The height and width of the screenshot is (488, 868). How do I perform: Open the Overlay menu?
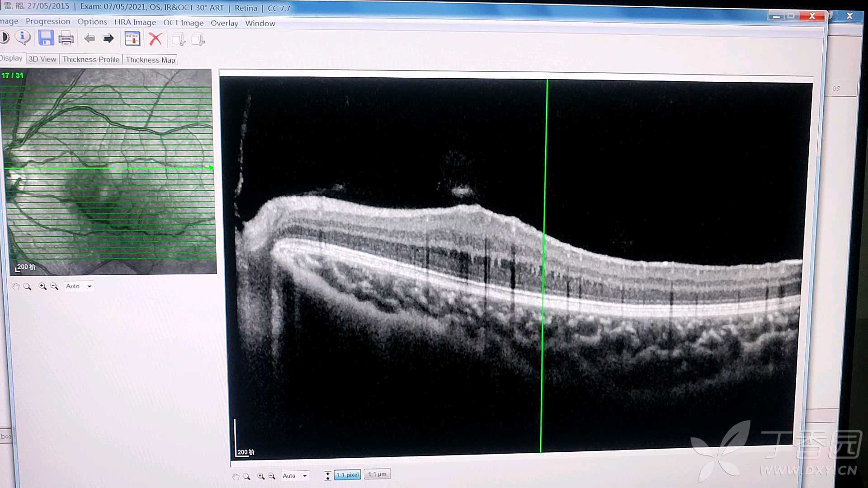(x=224, y=23)
